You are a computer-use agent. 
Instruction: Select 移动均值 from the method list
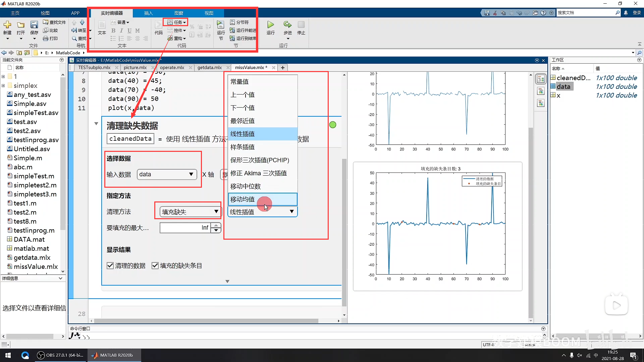(263, 199)
